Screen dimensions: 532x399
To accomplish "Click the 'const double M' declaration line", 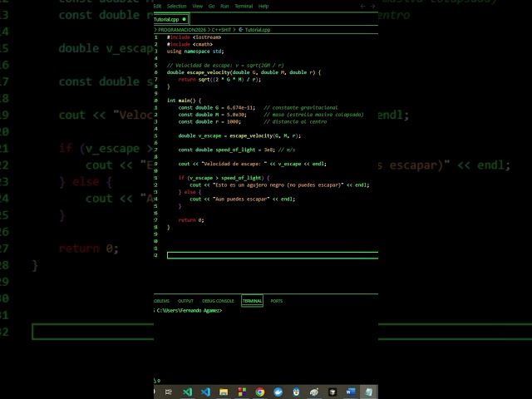I will tap(213, 115).
